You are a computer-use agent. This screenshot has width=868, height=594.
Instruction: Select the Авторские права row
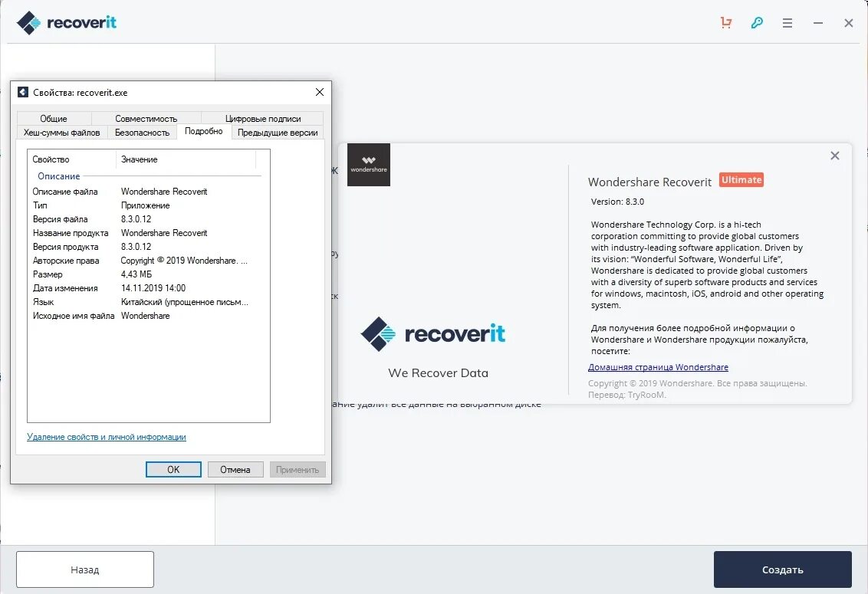tap(145, 261)
